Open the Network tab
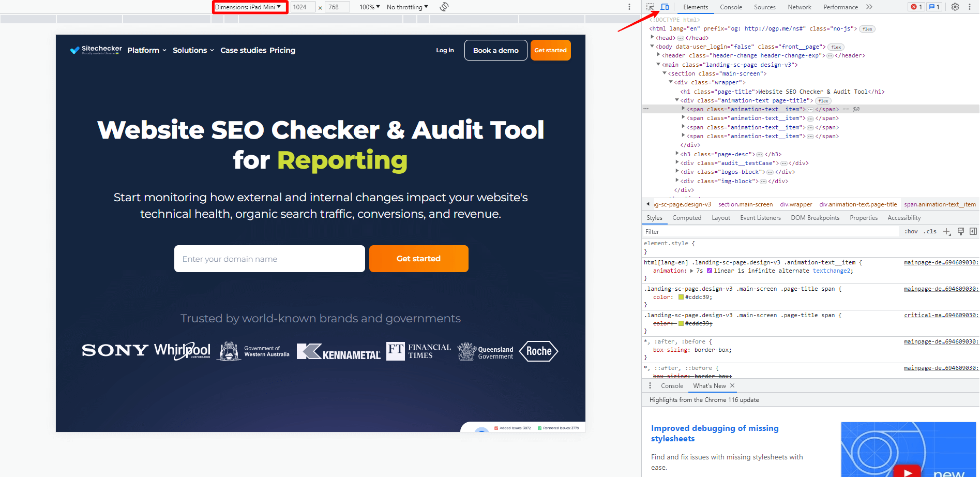This screenshot has height=477, width=980. click(800, 7)
